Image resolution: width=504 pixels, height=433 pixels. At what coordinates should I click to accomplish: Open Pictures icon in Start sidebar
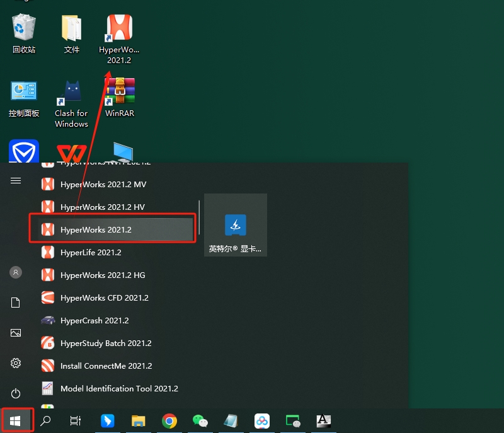coord(16,333)
